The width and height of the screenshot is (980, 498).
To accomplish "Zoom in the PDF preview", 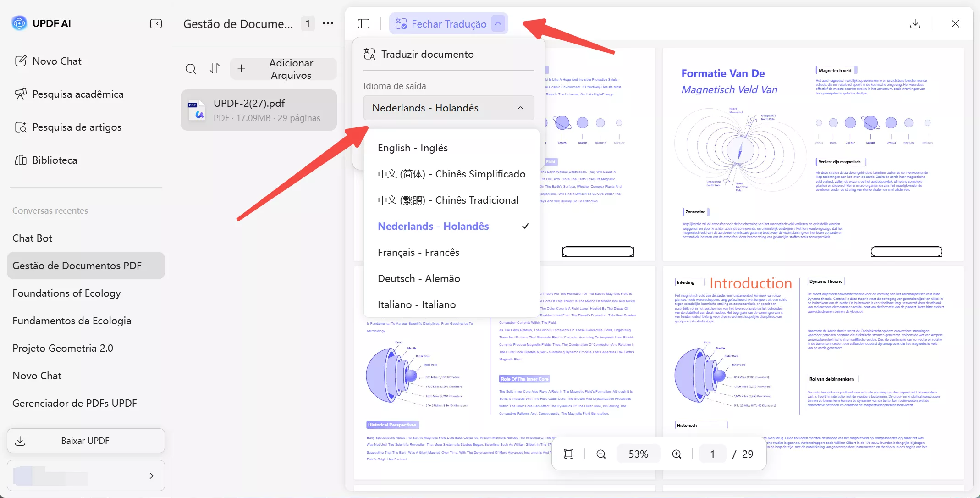I will tap(677, 454).
